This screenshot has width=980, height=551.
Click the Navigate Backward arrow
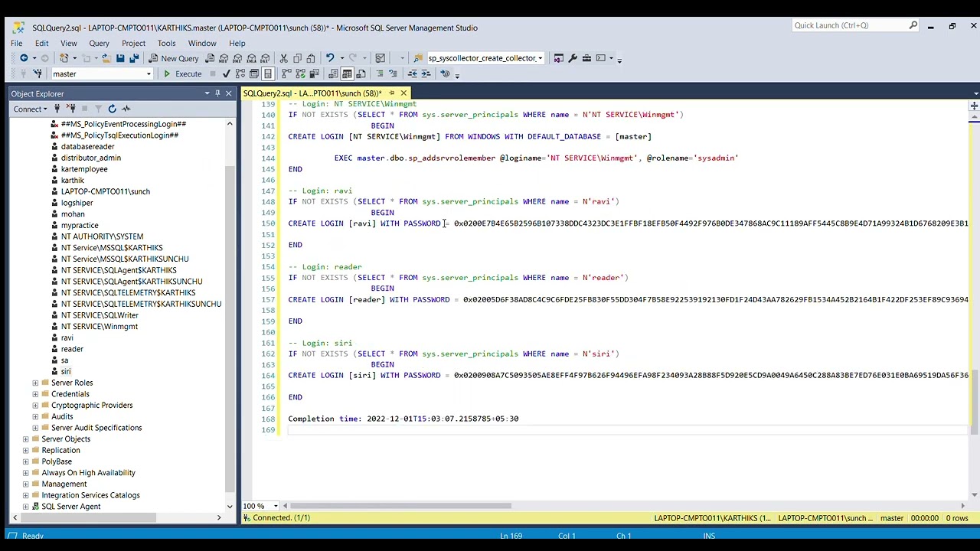click(24, 58)
